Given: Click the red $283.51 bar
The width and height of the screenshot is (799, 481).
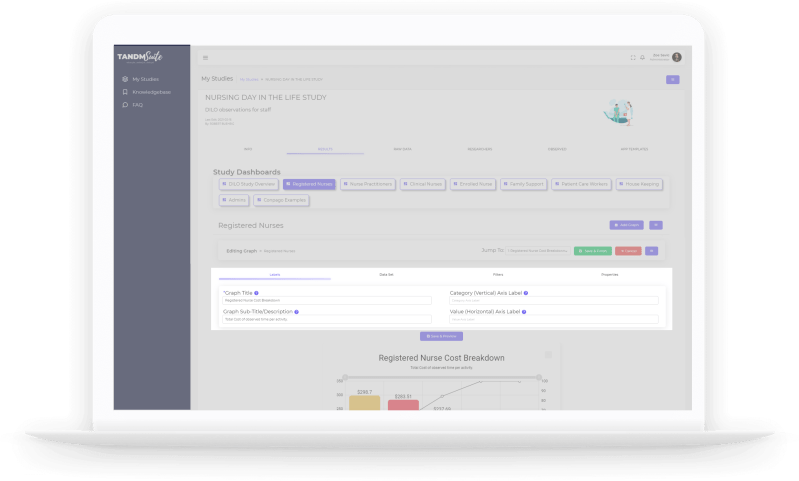Looking at the screenshot, I should (403, 405).
